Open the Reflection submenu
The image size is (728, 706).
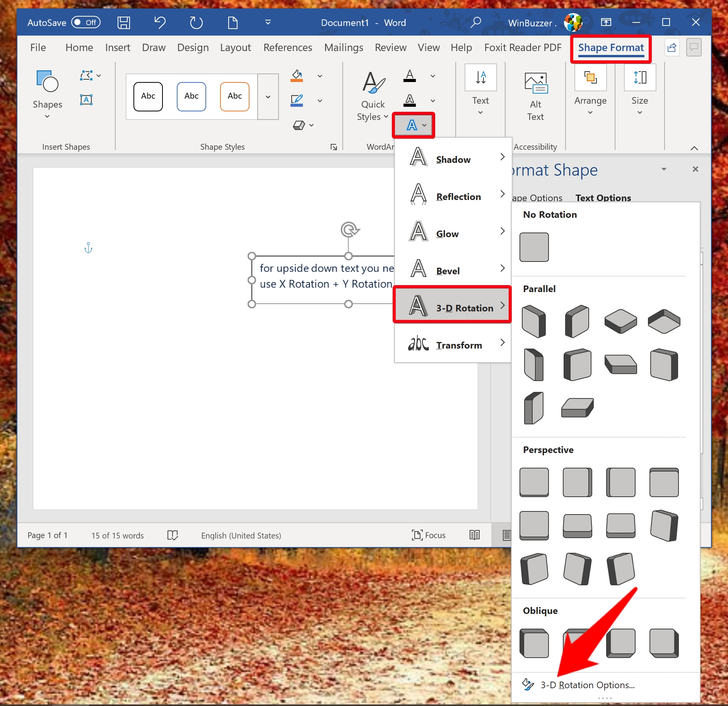[x=453, y=194]
